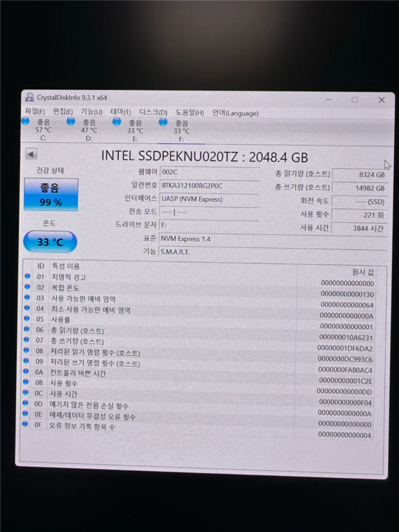Viewport: 399px width, 532px height.
Task: Click the ID column header
Action: point(41,266)
